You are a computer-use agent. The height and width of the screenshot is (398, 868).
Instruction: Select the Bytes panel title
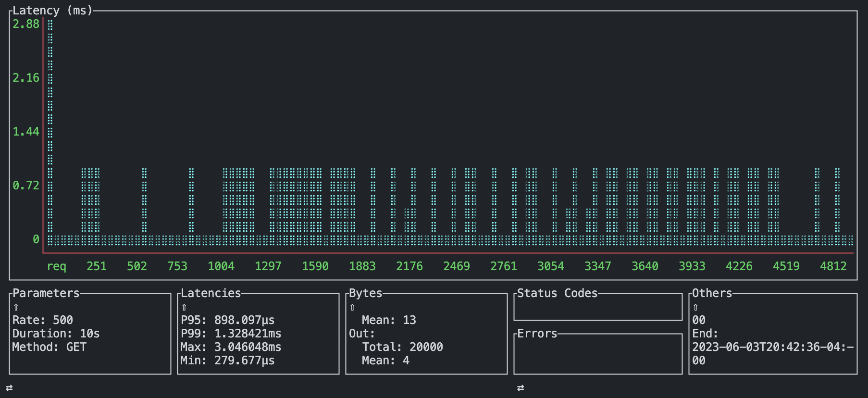pyautogui.click(x=366, y=293)
